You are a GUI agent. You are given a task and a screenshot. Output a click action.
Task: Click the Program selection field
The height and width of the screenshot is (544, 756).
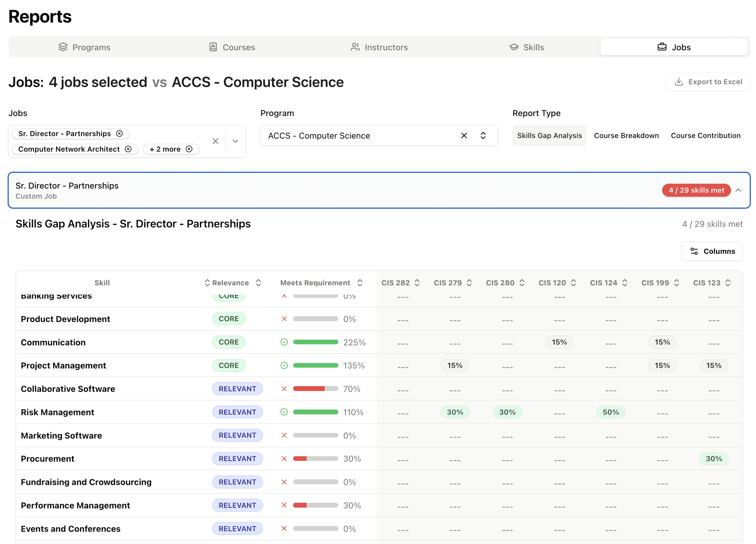click(379, 136)
